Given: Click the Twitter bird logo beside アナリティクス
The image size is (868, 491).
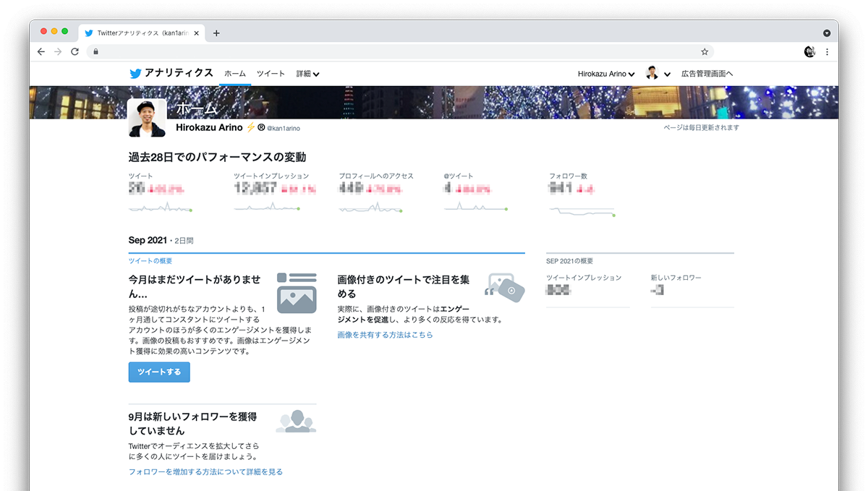Looking at the screenshot, I should click(x=135, y=74).
